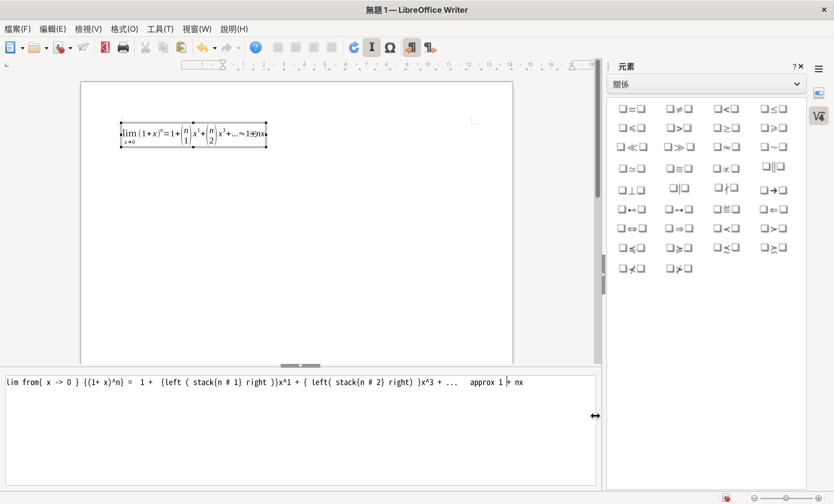Open the 工具(T) menu
The image size is (834, 504).
[x=160, y=29]
